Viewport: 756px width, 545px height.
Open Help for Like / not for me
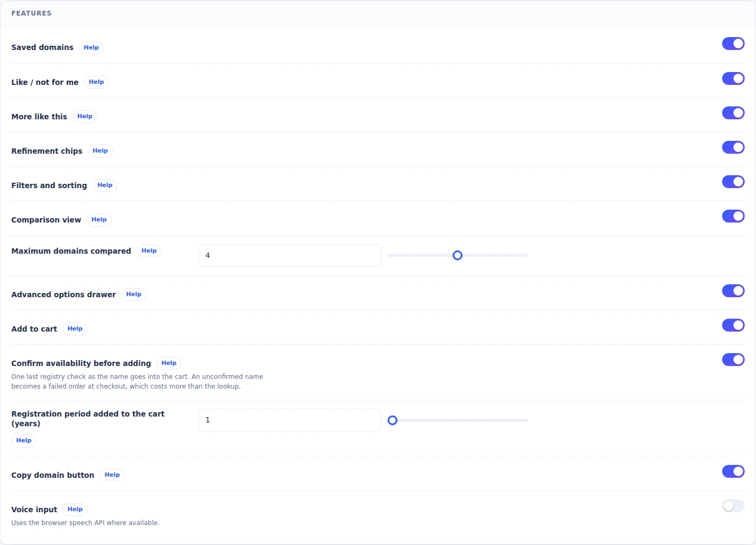pyautogui.click(x=96, y=82)
